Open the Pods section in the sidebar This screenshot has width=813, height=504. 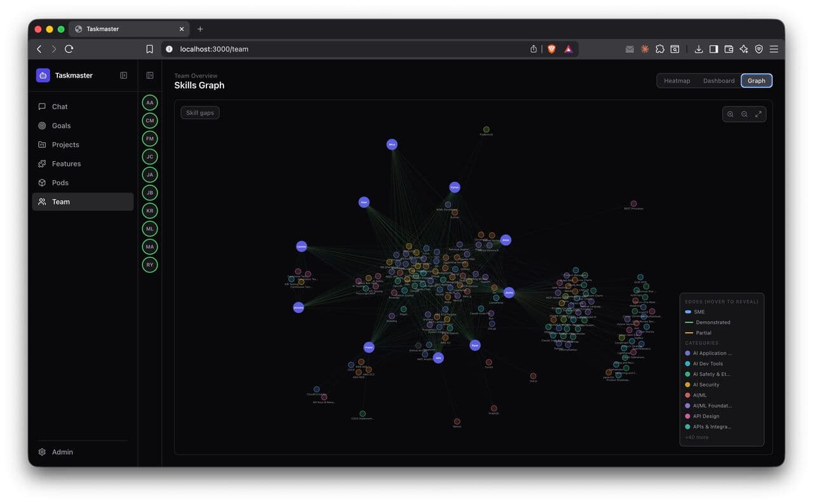click(x=60, y=183)
